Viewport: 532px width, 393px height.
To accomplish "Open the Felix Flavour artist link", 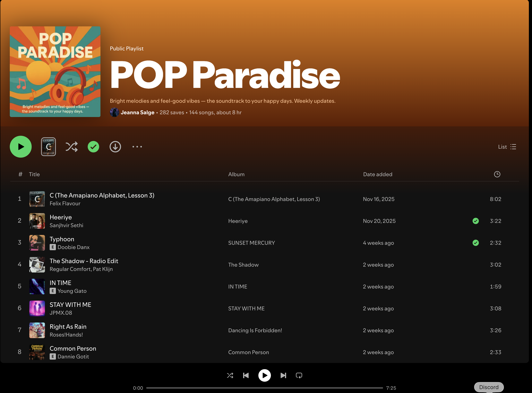I will point(65,204).
